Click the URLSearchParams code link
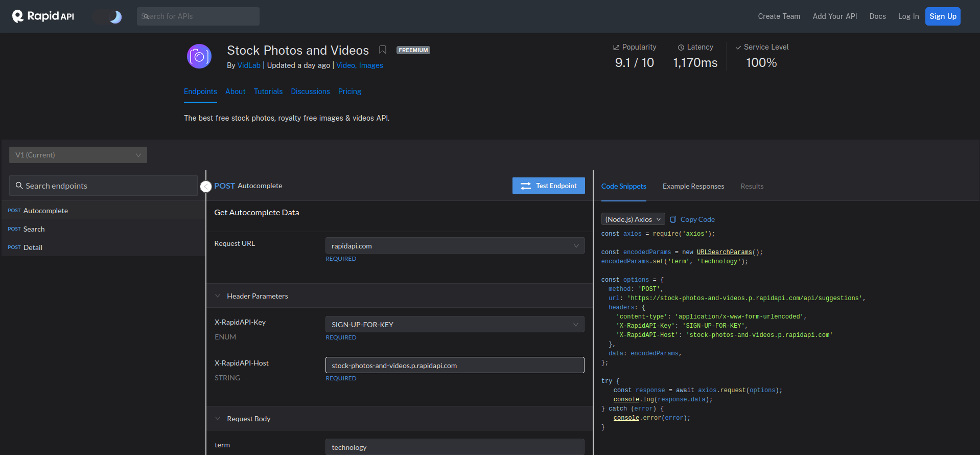The height and width of the screenshot is (455, 980). coord(725,252)
